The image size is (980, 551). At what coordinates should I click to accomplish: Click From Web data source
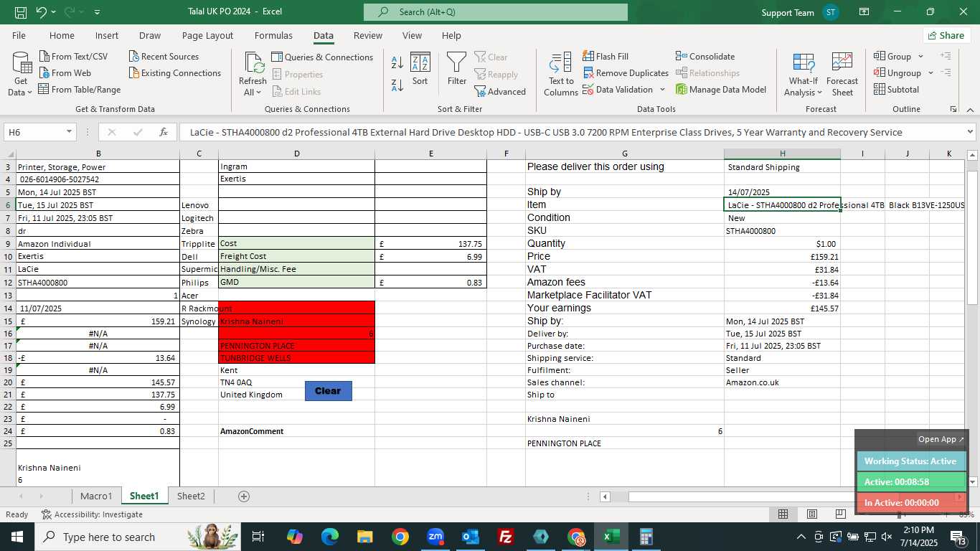pos(65,73)
